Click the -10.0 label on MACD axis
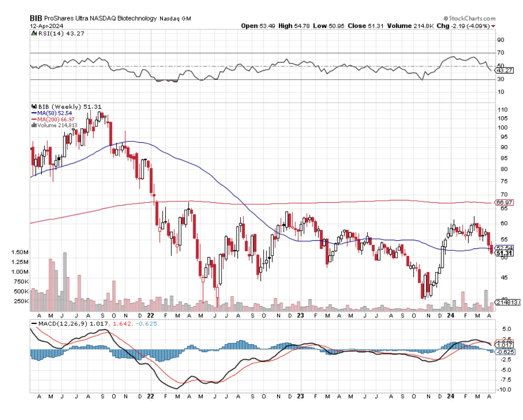Viewport: 523px width, 420px height. [504, 390]
